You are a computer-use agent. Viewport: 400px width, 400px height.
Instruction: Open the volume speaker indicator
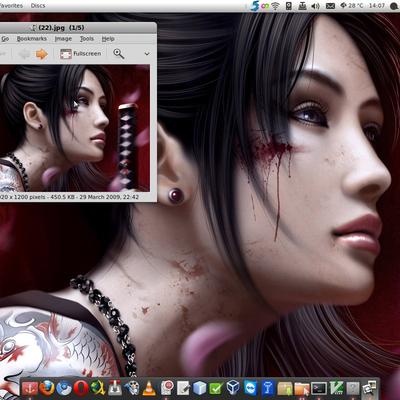click(x=316, y=6)
